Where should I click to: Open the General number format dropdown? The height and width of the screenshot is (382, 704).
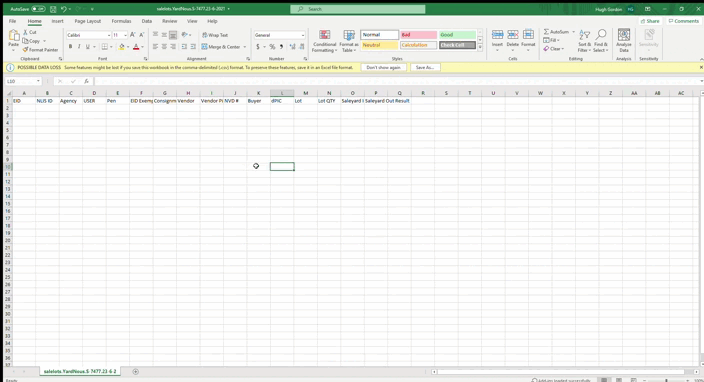click(x=303, y=35)
